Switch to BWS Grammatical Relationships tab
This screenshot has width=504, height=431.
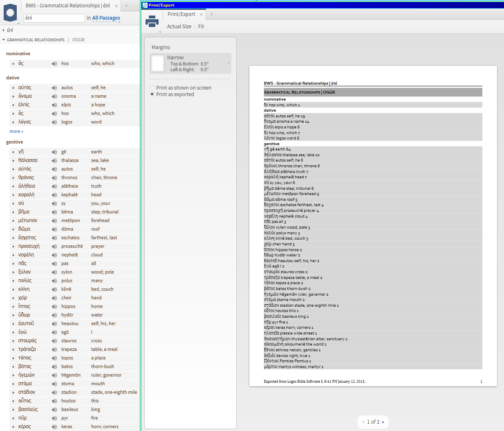(68, 6)
